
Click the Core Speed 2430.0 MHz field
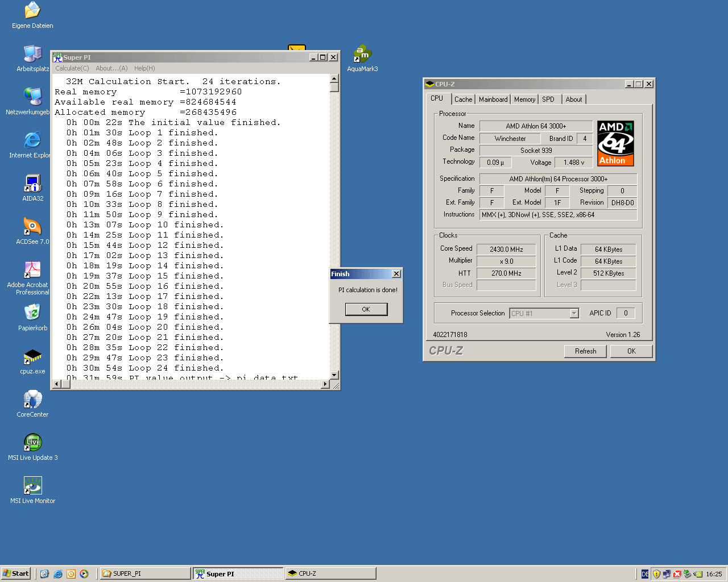point(506,250)
